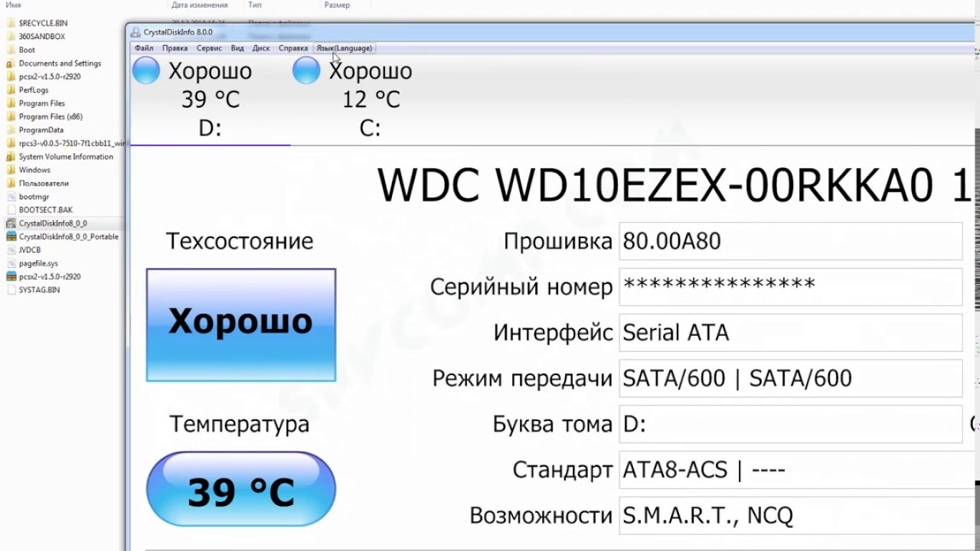Select System Volume Information folder in Explorer
980x551 pixels.
click(66, 157)
